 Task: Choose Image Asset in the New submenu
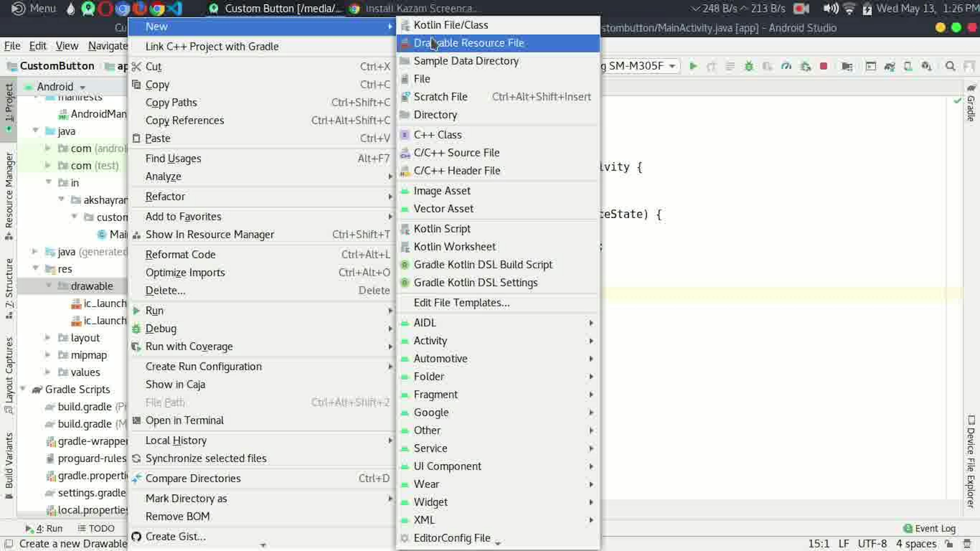[498, 191]
